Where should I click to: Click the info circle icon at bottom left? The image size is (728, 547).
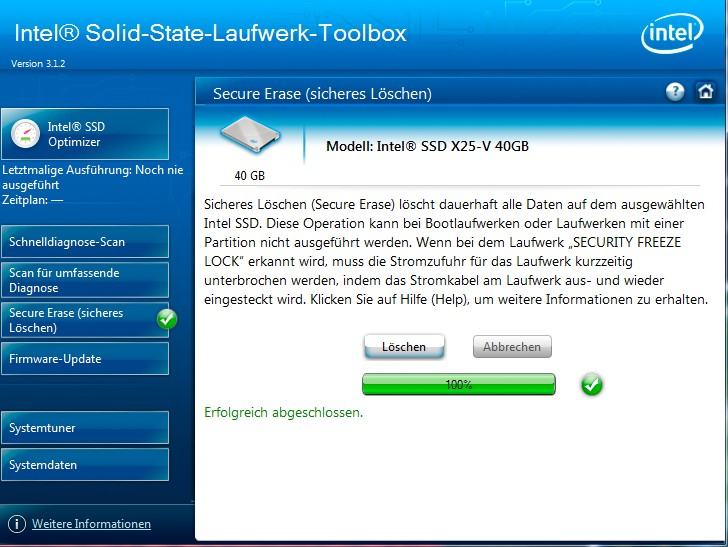[x=17, y=524]
